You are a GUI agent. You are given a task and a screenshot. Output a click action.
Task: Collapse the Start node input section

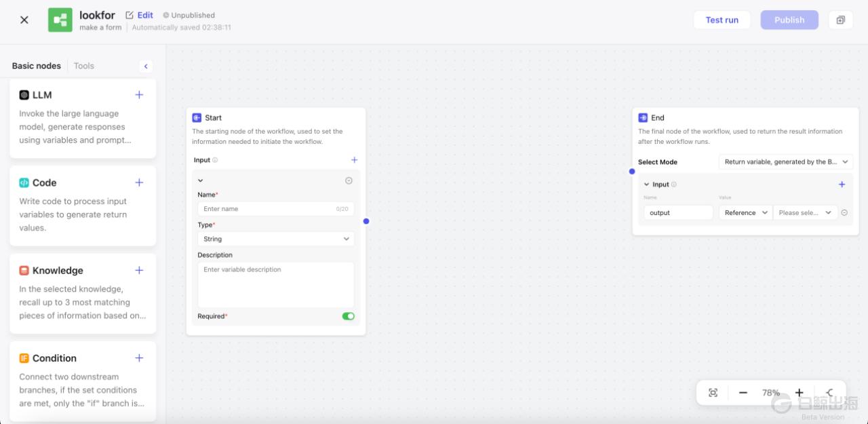pos(201,180)
